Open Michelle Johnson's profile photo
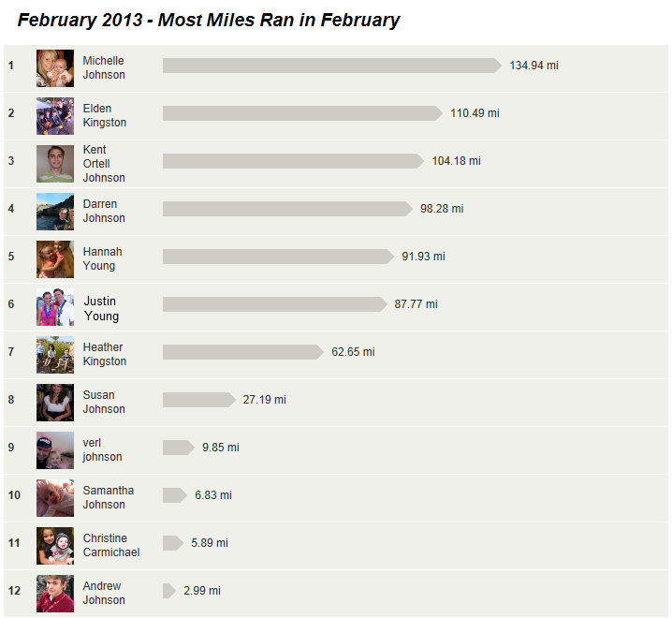The height and width of the screenshot is (618, 672). [55, 68]
